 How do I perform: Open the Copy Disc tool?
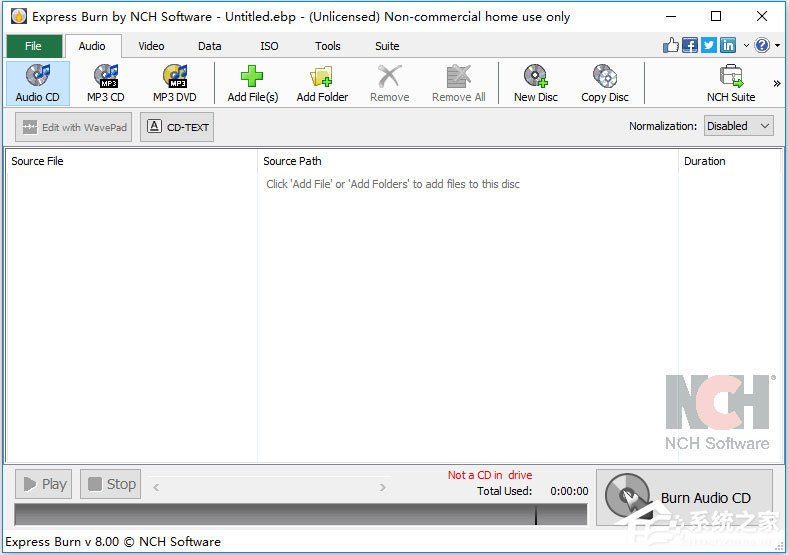[x=605, y=84]
